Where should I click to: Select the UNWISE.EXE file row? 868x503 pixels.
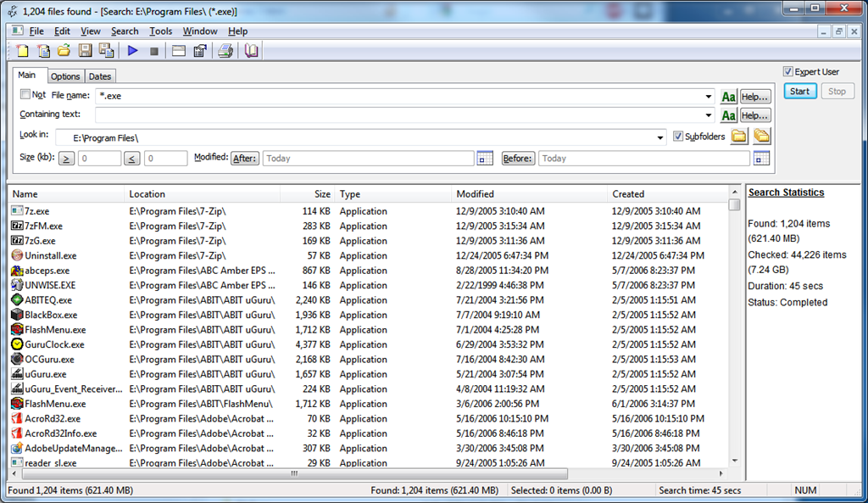369,285
